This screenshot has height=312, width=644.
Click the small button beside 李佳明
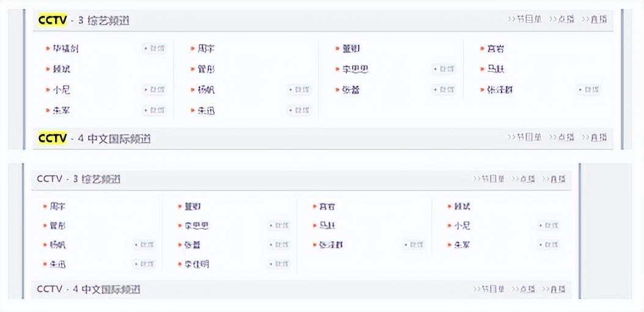coord(279,264)
